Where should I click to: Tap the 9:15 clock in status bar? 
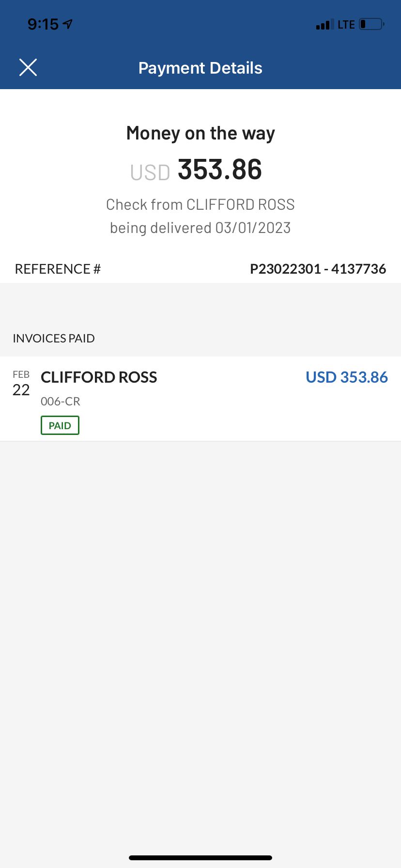click(x=43, y=24)
